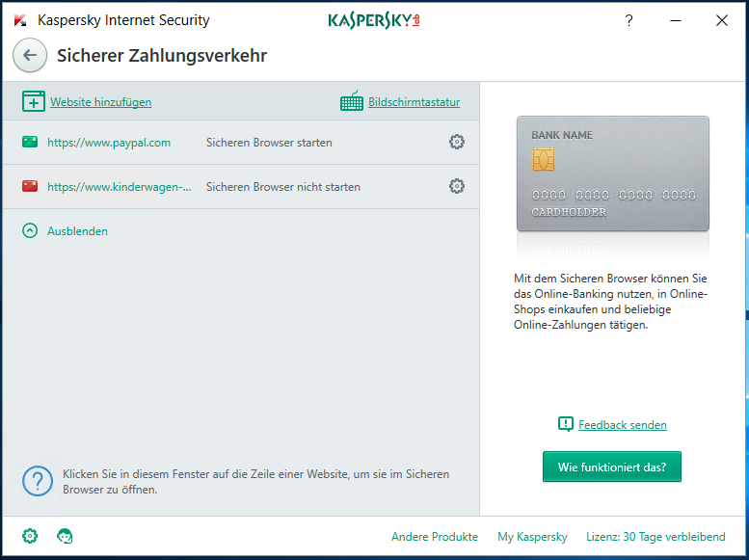Open My Kaspersky in the footer
Viewport: 749px width, 560px height.
click(533, 537)
